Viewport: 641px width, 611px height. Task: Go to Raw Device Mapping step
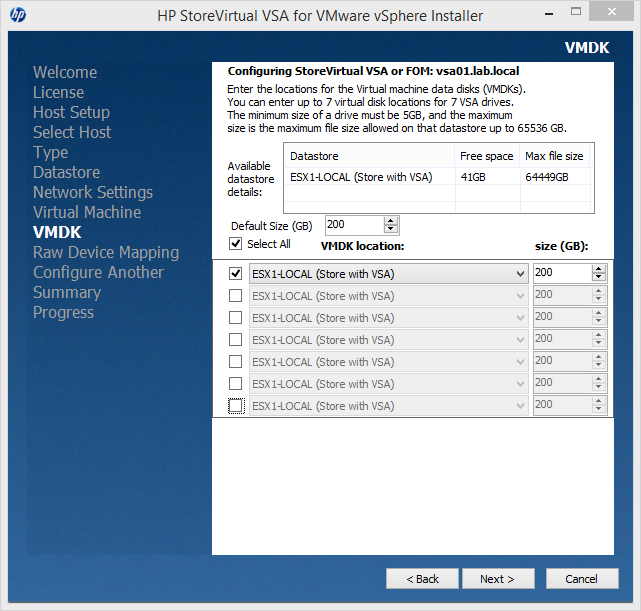106,253
